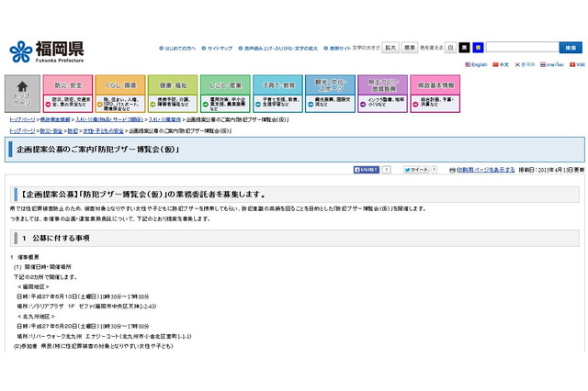Open the しごと・産業 navigation tab
588x391 pixels.
[x=225, y=85]
